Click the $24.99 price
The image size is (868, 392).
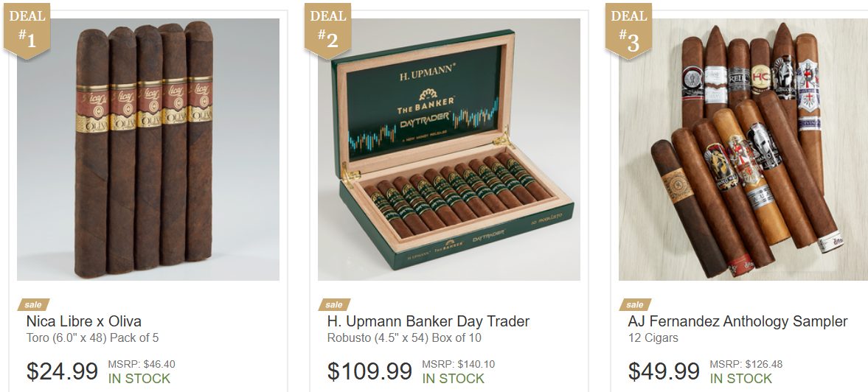click(62, 371)
